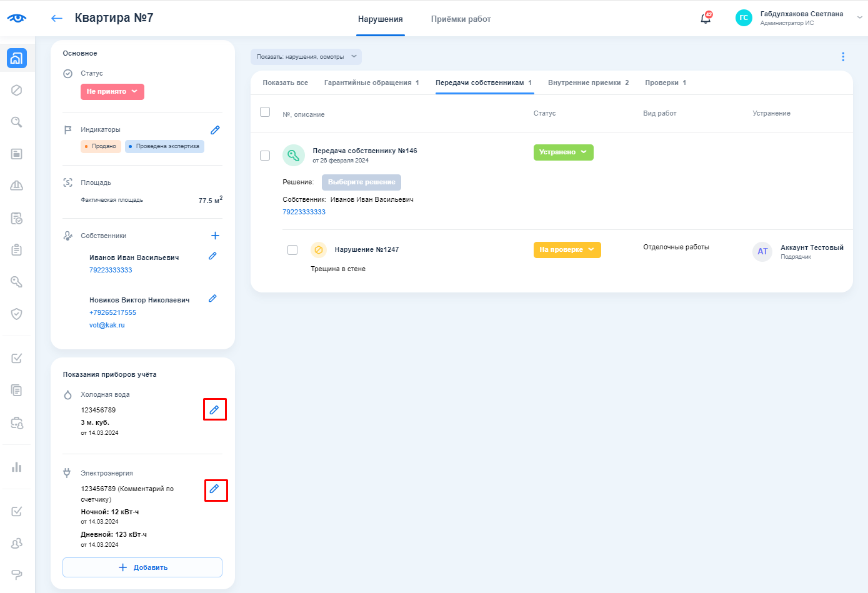Viewport: 868px width, 593px height.
Task: Click the back arrow next to Квартира №7
Action: click(x=57, y=19)
